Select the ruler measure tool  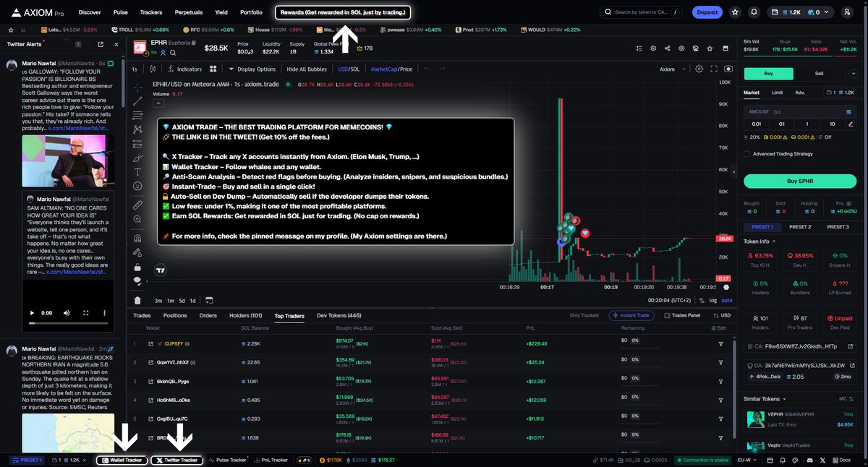click(x=137, y=205)
